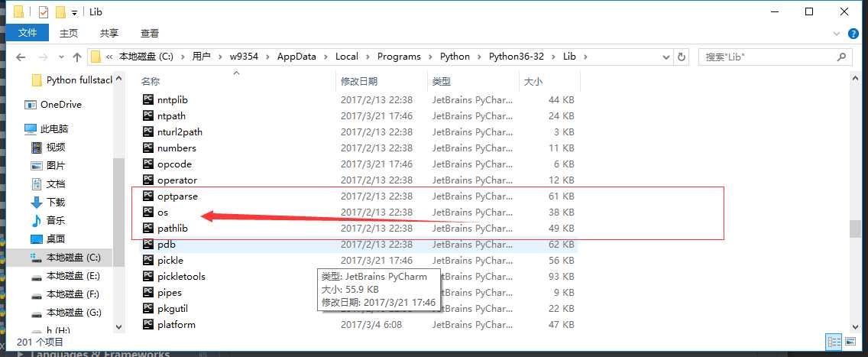
Task: Open recent locations dropdown arrow
Action: pos(61,57)
